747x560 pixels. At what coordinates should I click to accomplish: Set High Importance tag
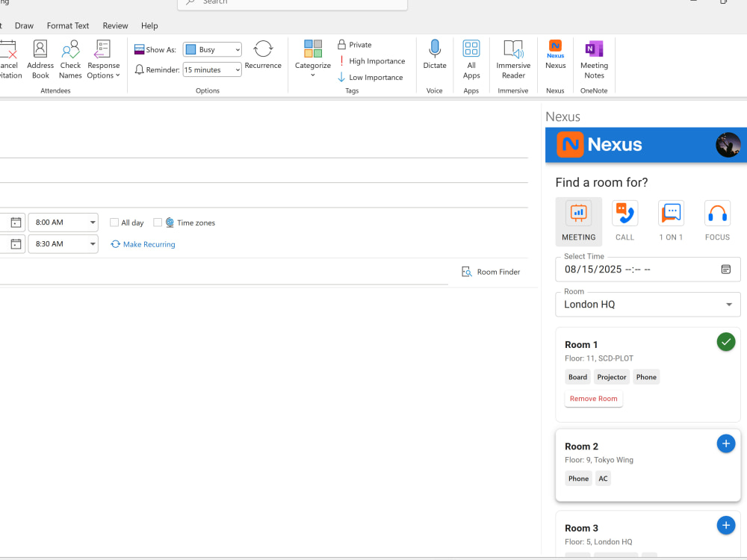coord(371,61)
